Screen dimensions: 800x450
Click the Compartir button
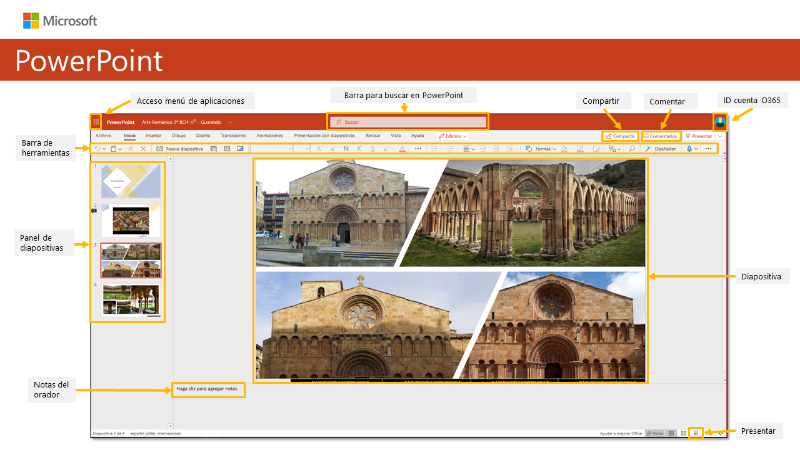coord(620,136)
